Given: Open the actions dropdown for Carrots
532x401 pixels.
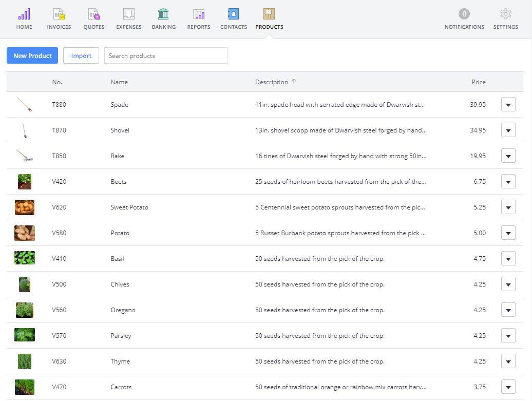Looking at the screenshot, I should click(508, 387).
